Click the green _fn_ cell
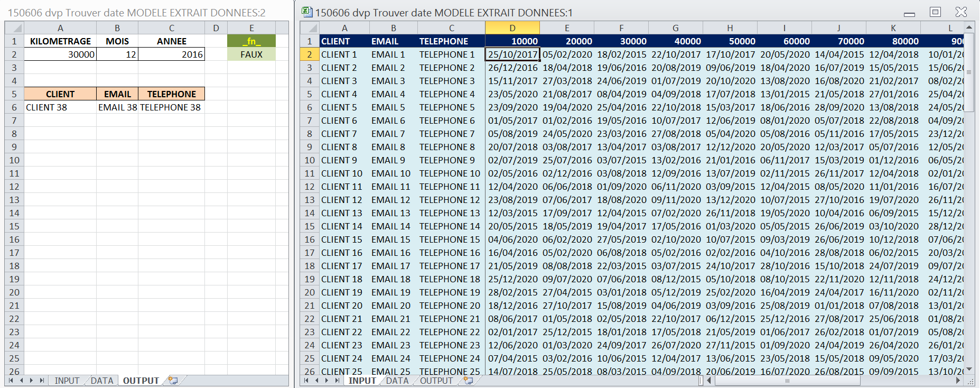The image size is (980, 388). pyautogui.click(x=251, y=41)
